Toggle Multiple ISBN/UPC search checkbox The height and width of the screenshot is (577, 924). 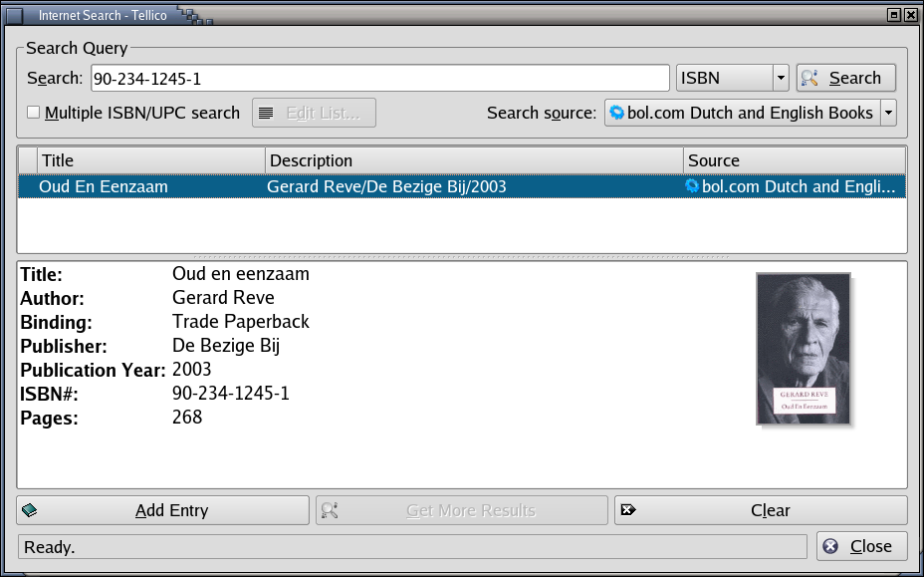pyautogui.click(x=34, y=112)
